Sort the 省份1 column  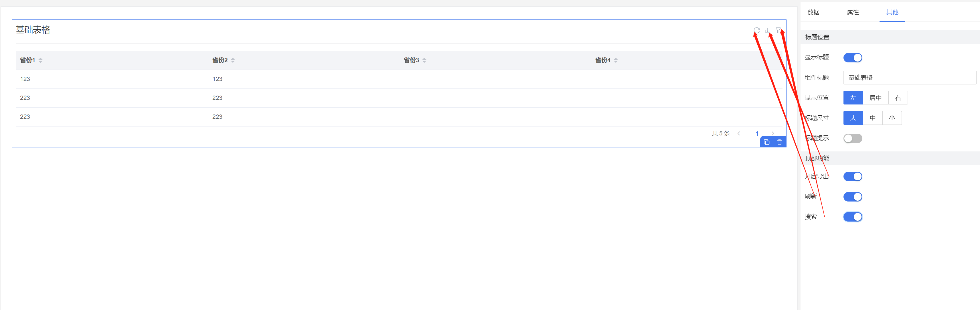pos(40,60)
